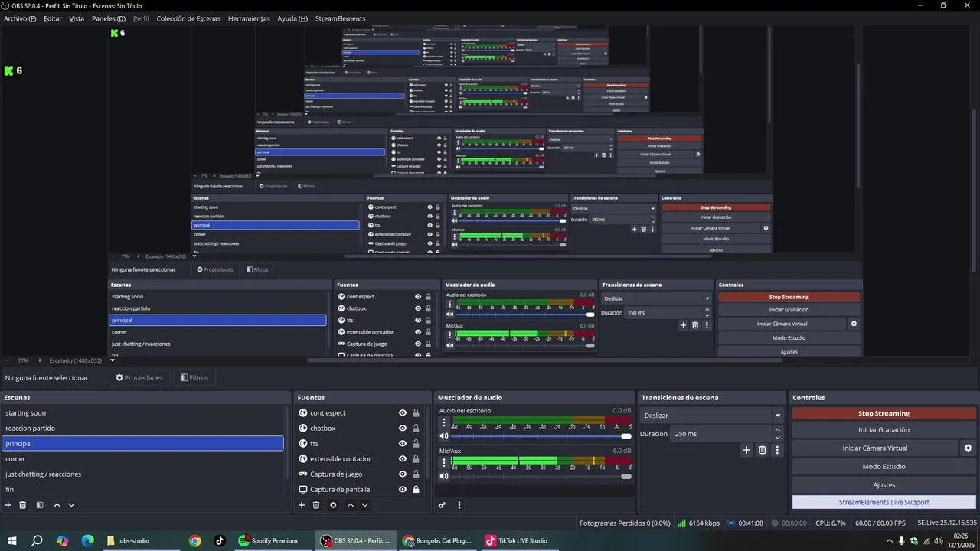This screenshot has width=980, height=551.
Task: Toggle visibility of tts source
Action: pos(403,444)
